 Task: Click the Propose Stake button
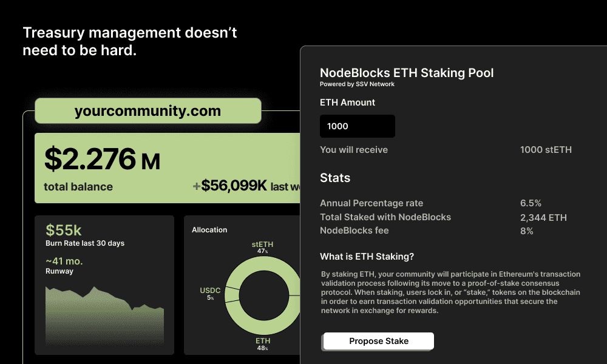[x=379, y=341]
